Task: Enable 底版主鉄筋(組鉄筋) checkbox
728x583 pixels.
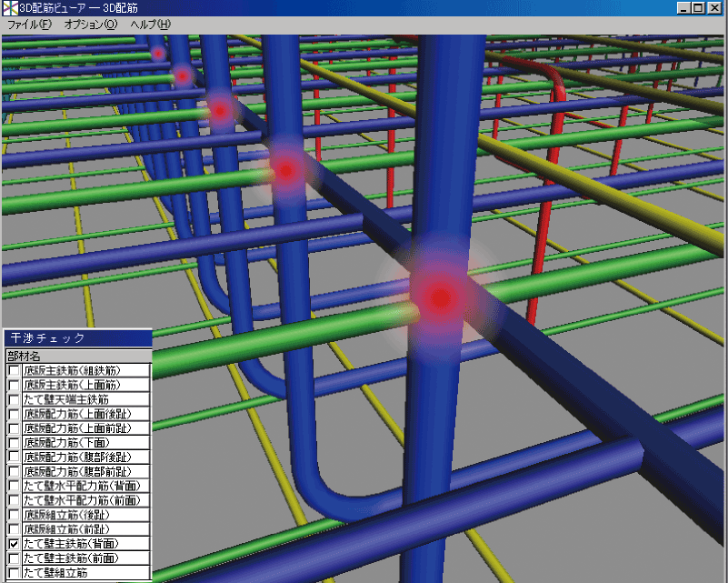Action: click(14, 371)
